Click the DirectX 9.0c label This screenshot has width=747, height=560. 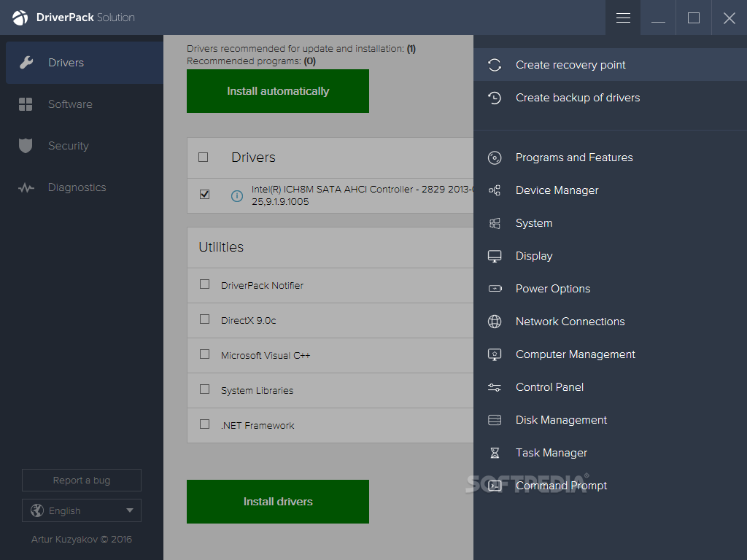[x=248, y=321]
